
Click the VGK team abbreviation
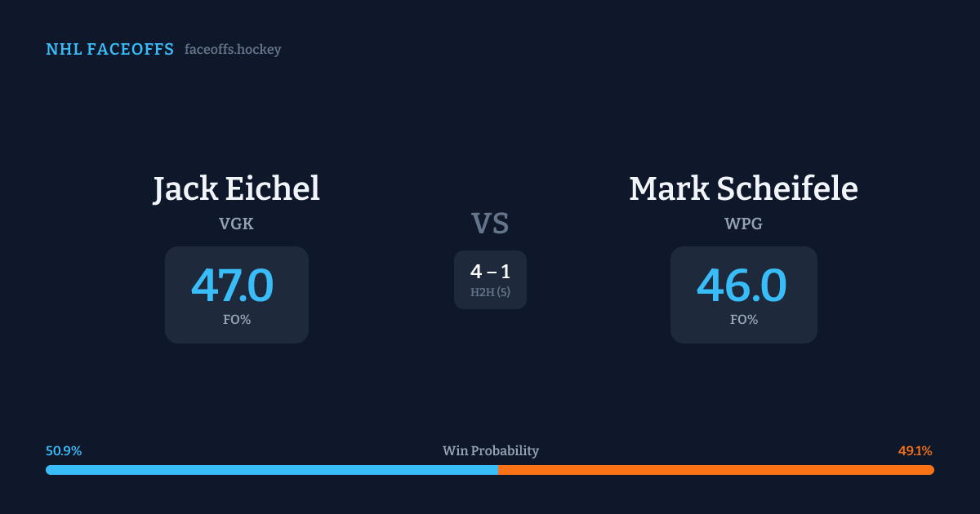236,224
